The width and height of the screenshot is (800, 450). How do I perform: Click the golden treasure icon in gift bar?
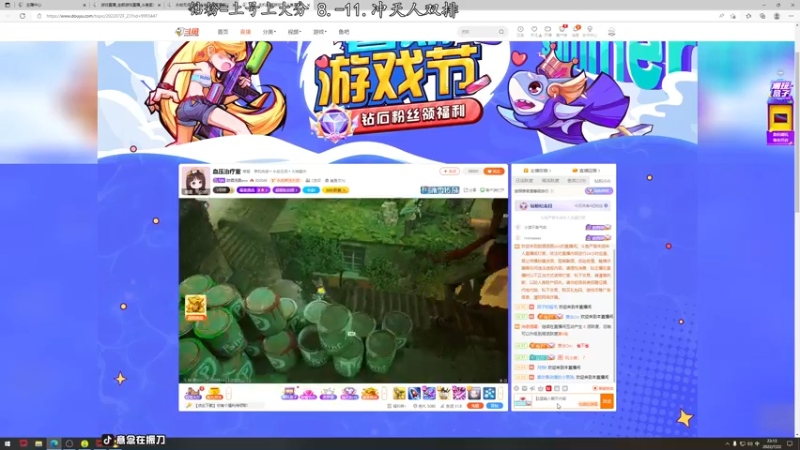(x=214, y=393)
